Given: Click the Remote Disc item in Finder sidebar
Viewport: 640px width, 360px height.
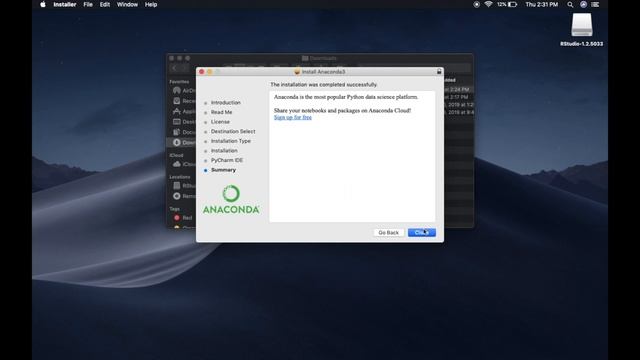Looking at the screenshot, I should tap(184, 196).
